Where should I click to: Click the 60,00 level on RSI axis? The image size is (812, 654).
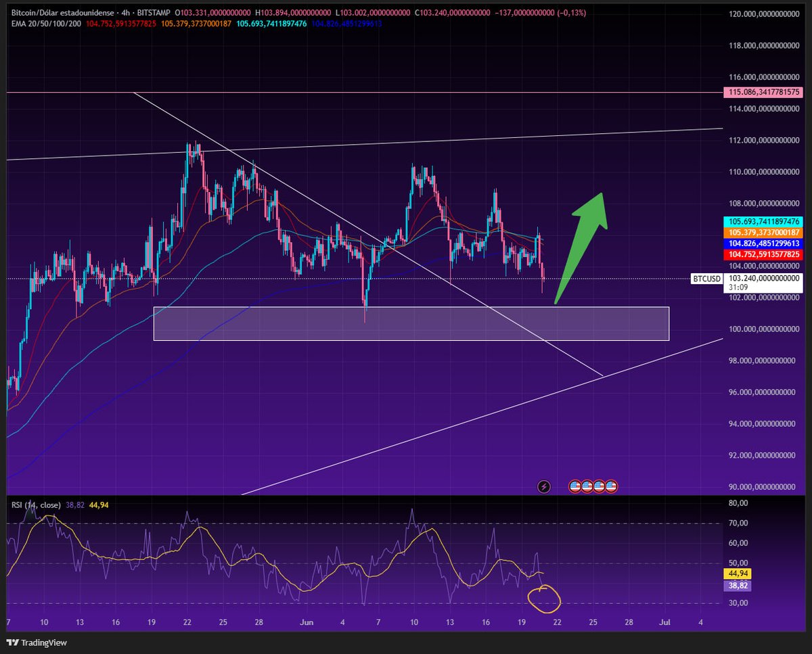tap(738, 543)
